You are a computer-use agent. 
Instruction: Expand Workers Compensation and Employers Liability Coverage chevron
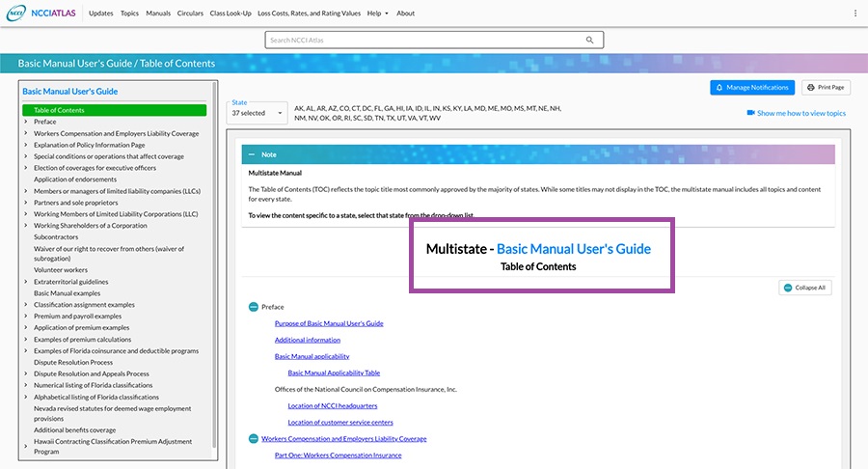pos(25,133)
